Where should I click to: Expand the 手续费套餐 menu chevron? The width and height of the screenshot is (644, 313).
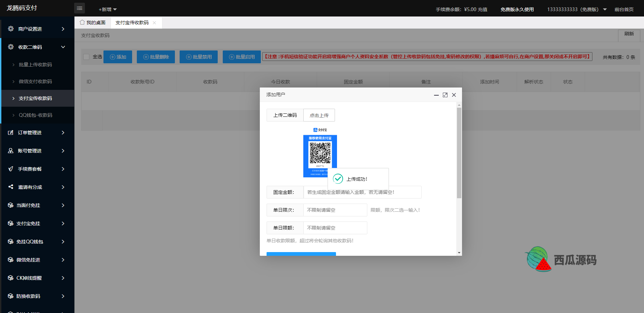63,169
